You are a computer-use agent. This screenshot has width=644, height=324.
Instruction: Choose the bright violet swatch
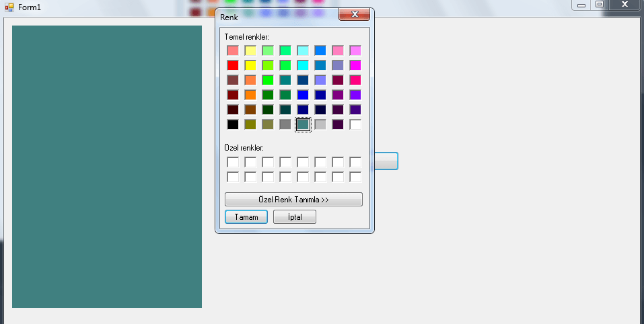[x=355, y=95]
